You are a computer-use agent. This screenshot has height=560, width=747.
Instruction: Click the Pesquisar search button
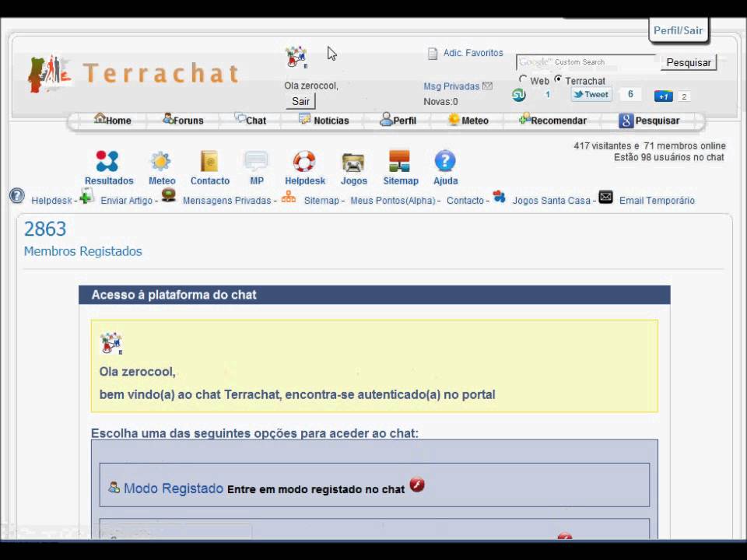point(689,62)
